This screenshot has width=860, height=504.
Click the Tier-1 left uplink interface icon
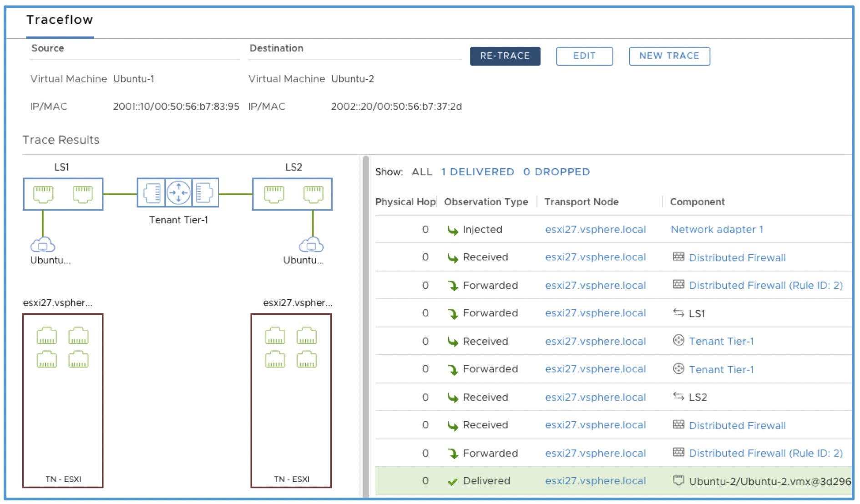tap(152, 193)
